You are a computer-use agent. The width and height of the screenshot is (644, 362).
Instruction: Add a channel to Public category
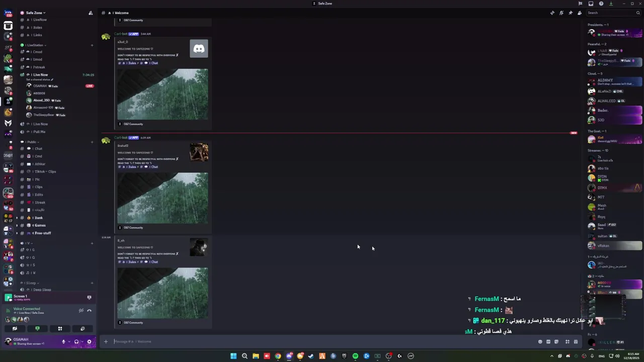coord(92,142)
